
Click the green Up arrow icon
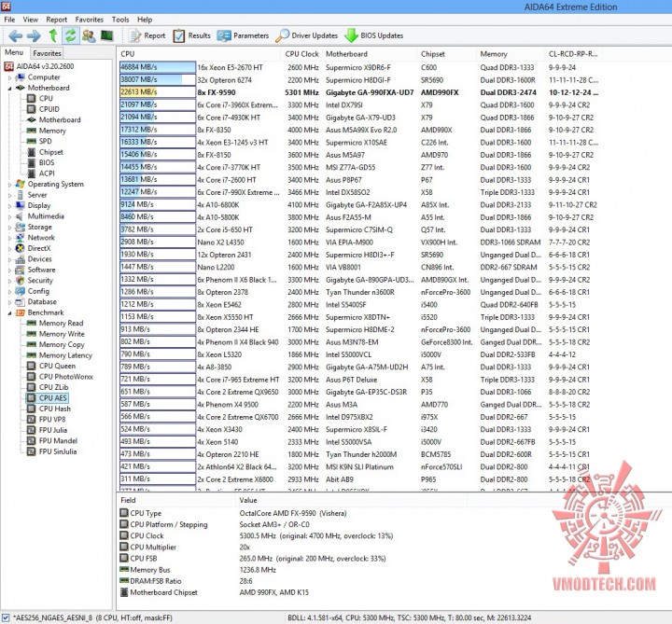pyautogui.click(x=53, y=35)
